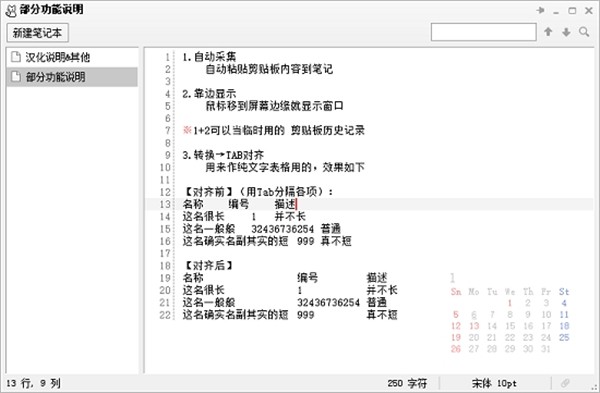This screenshot has width=600, height=393.
Task: Click page icon beside 汉化说明&其他
Action: [x=16, y=57]
